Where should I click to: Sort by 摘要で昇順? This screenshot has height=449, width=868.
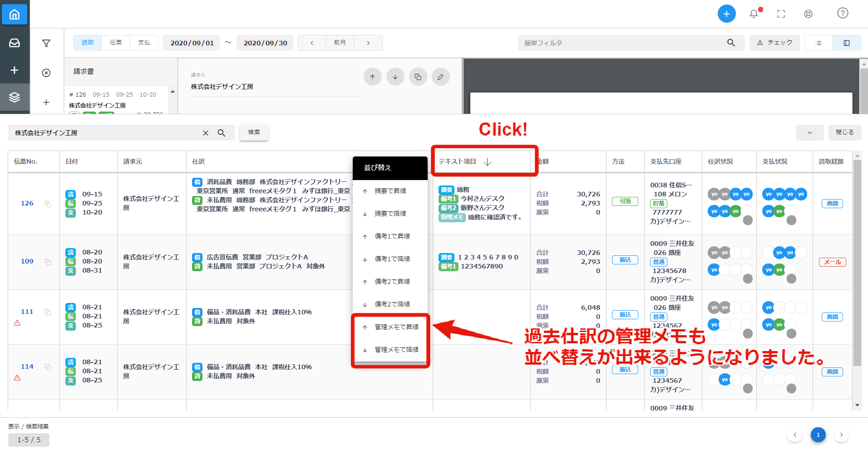(390, 191)
